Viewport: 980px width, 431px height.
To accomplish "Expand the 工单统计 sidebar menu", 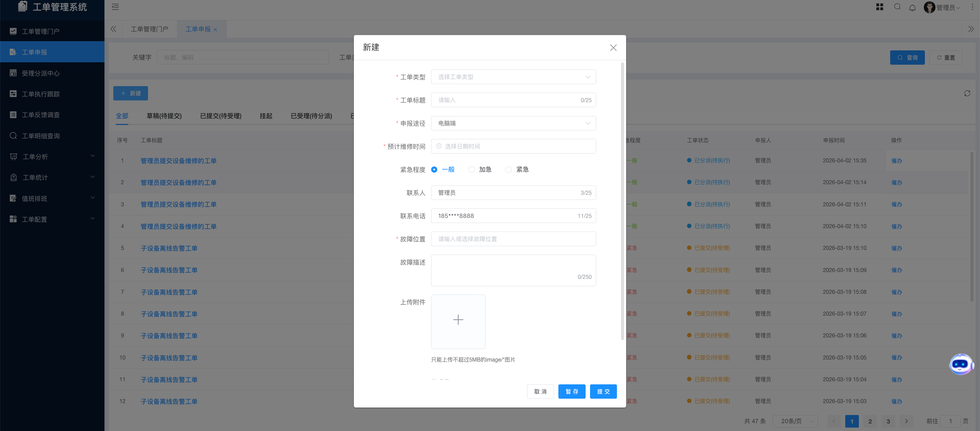I will pyautogui.click(x=93, y=177).
